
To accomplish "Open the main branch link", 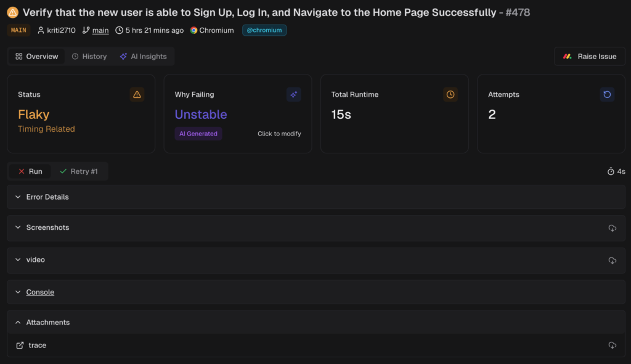I will click(x=100, y=30).
